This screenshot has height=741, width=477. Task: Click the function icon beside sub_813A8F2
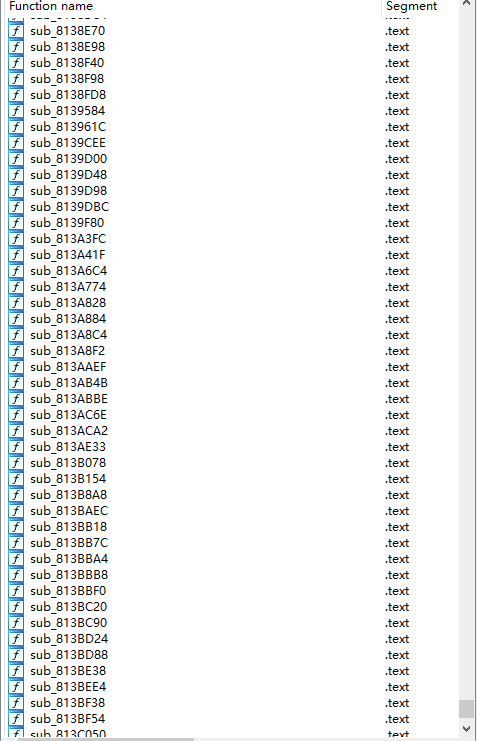coord(16,351)
